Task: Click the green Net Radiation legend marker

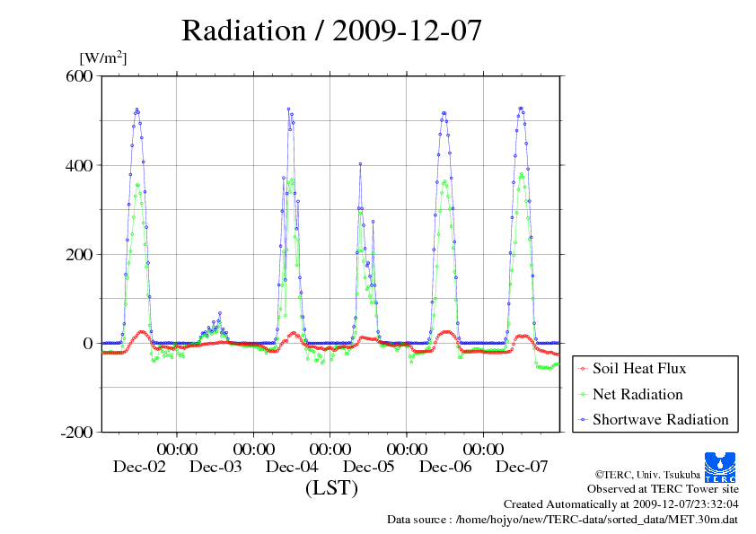Action: (x=584, y=395)
